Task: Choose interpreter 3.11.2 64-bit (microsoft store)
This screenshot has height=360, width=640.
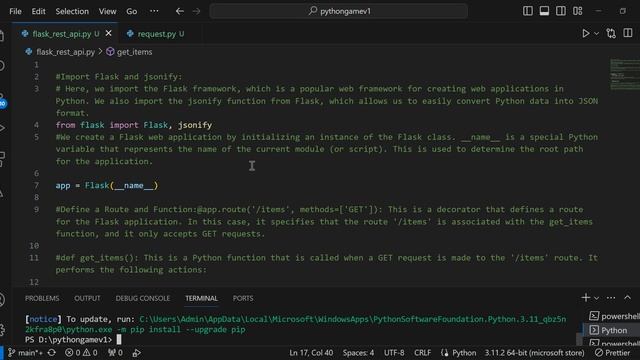Action: pos(534,353)
